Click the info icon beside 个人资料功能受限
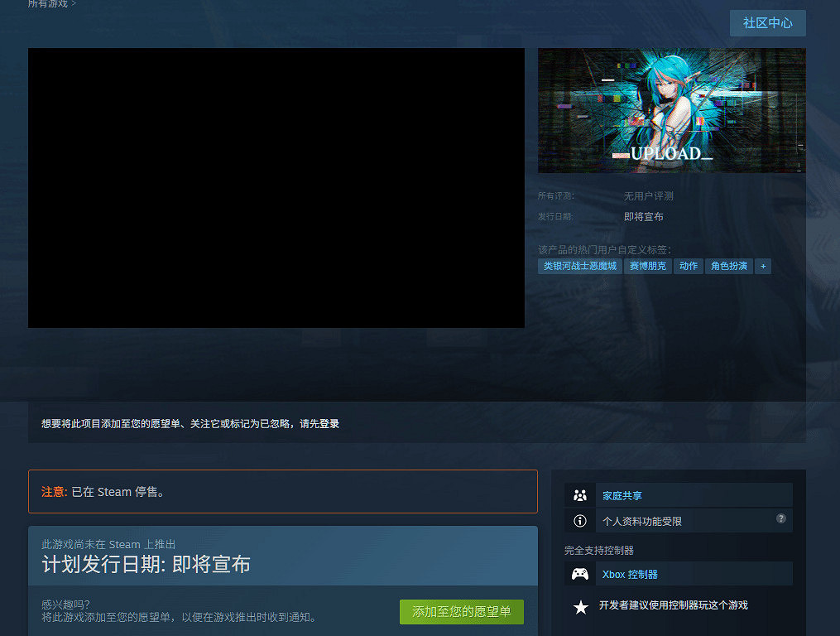The width and height of the screenshot is (840, 636). (x=580, y=520)
